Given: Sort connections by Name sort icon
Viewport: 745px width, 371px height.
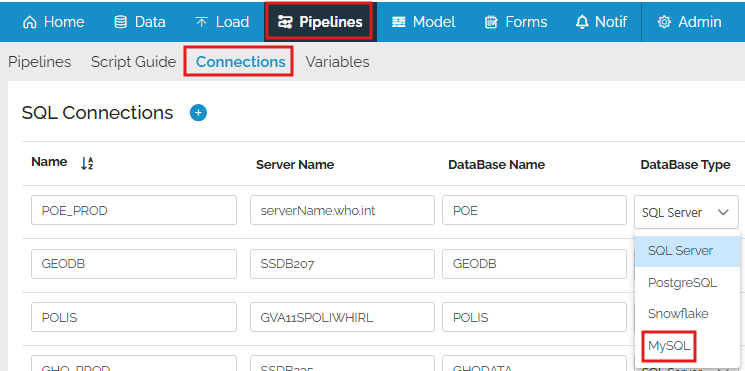Looking at the screenshot, I should (x=86, y=163).
